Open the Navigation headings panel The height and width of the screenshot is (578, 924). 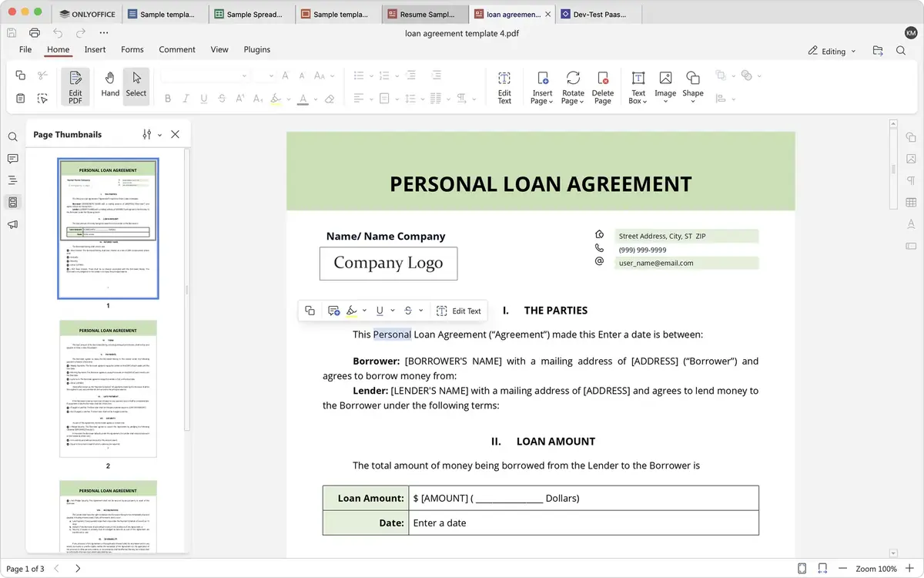12,180
